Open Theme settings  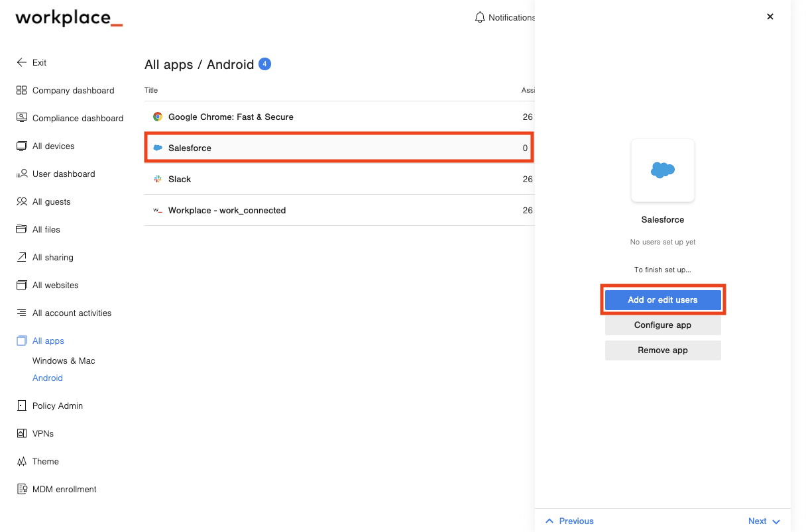(46, 461)
